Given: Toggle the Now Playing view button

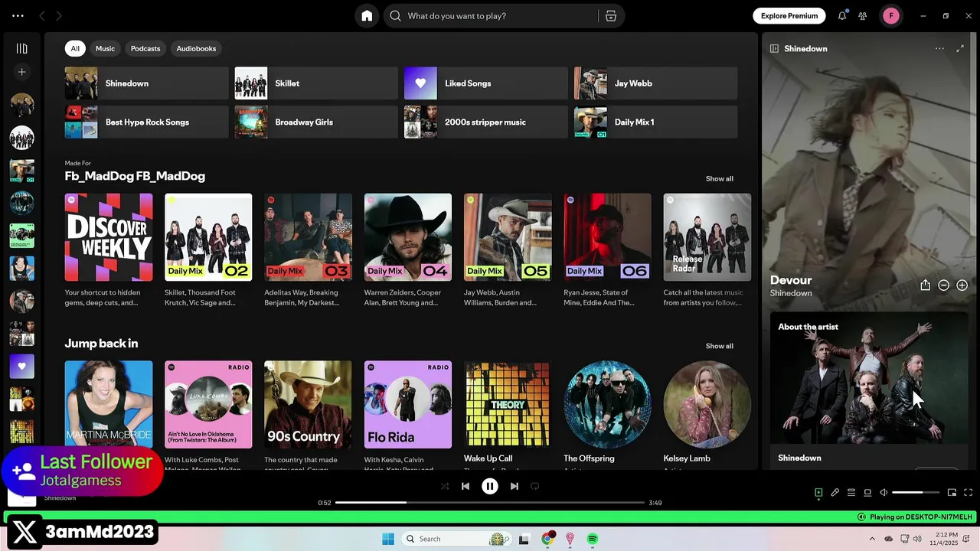Looking at the screenshot, I should coord(818,493).
